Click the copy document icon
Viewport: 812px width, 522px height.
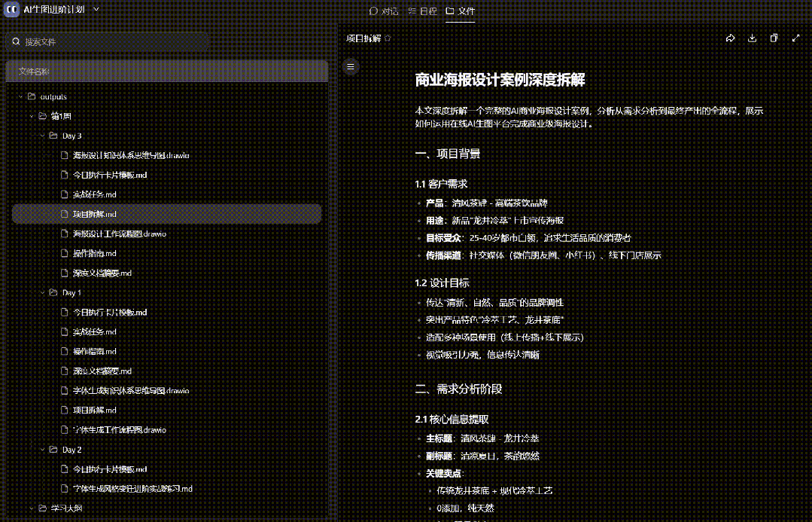tap(774, 38)
